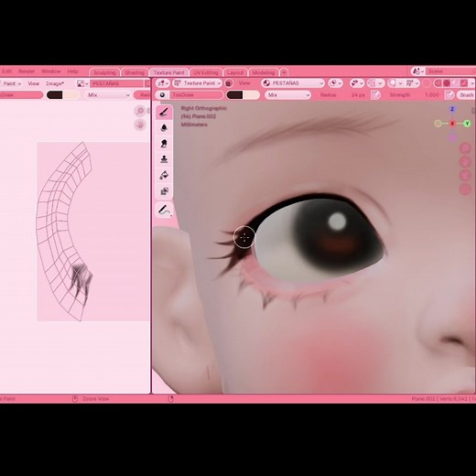Click the Strength 1.000 slider
The height and width of the screenshot is (476, 476).
tap(414, 95)
